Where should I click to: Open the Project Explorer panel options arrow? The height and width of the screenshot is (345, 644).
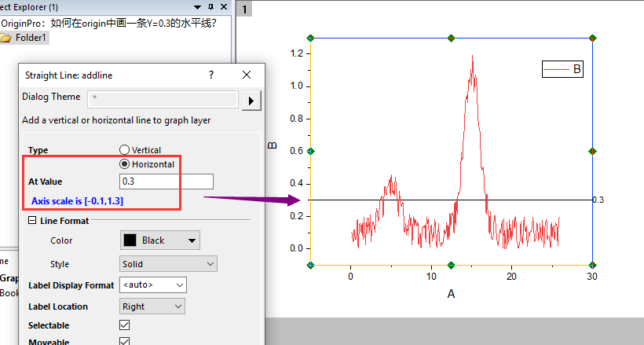tap(198, 6)
